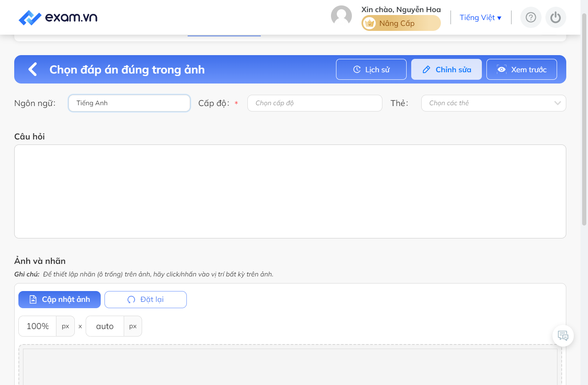
Task: Click the Xin chào, Nguyễn Hoa greeting
Action: pos(401,9)
